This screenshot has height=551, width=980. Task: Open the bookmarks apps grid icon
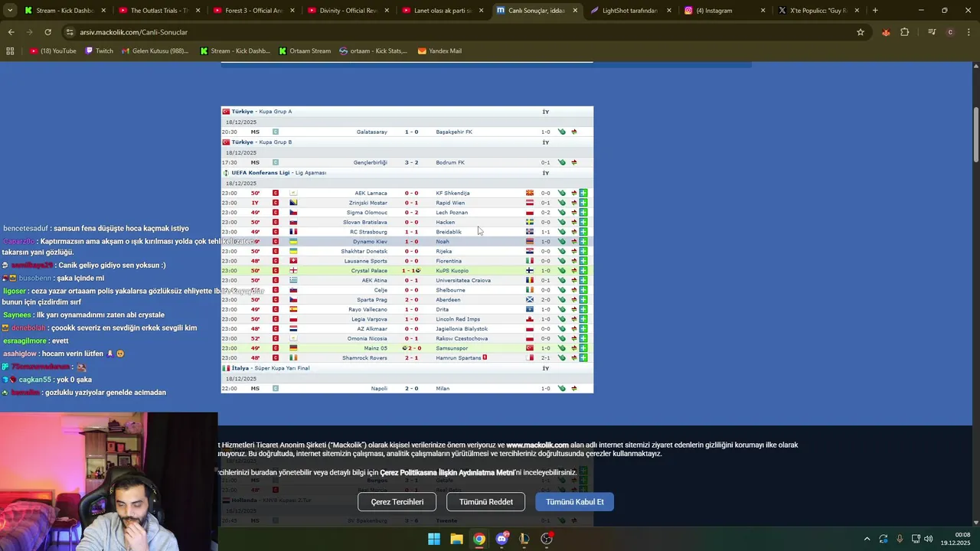pos(10,51)
